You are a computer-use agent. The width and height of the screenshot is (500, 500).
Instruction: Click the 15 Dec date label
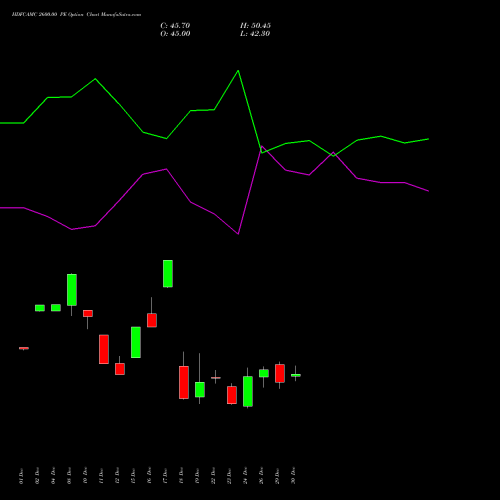pos(133,476)
